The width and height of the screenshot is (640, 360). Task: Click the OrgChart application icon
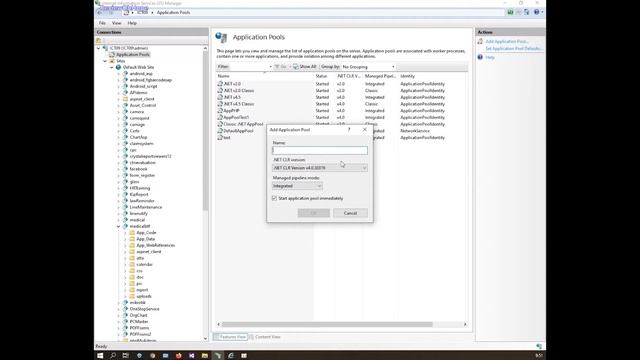[125, 316]
